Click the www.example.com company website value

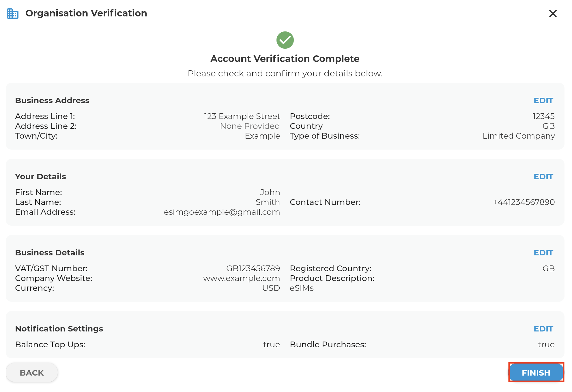[242, 278]
